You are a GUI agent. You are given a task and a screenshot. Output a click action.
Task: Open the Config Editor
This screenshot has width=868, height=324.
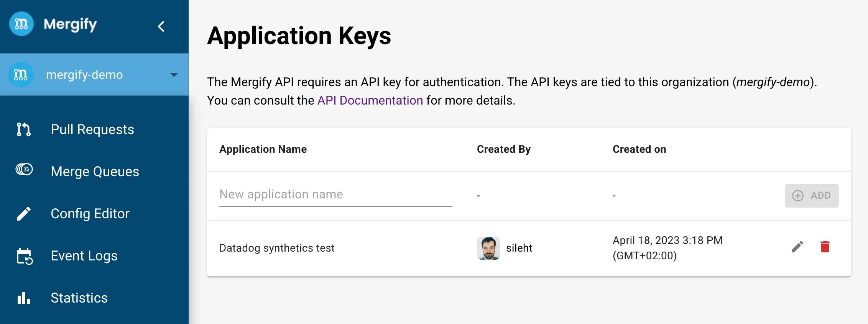[x=90, y=214]
